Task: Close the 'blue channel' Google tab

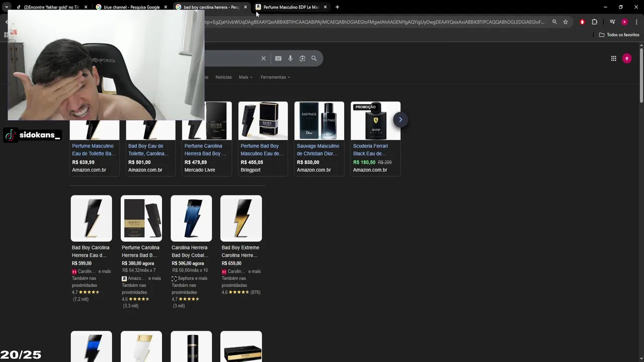Action: pyautogui.click(x=166, y=7)
